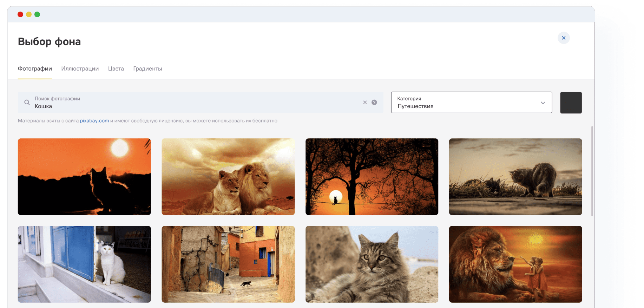The image size is (644, 308).
Task: Open the search help question icon
Action: point(374,103)
